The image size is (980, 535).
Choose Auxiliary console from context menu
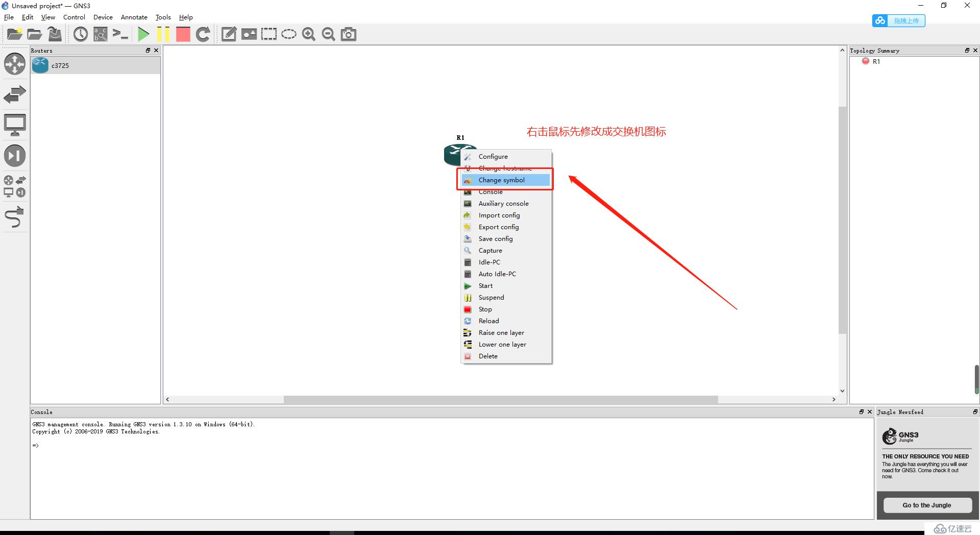[x=506, y=204]
